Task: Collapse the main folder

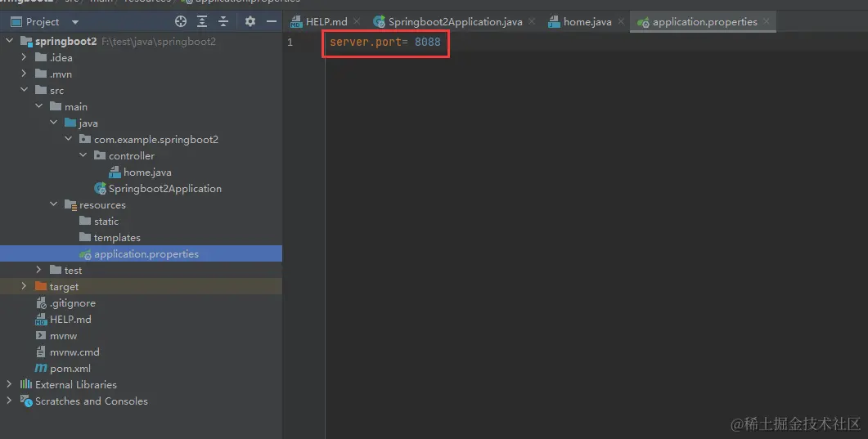Action: tap(38, 106)
